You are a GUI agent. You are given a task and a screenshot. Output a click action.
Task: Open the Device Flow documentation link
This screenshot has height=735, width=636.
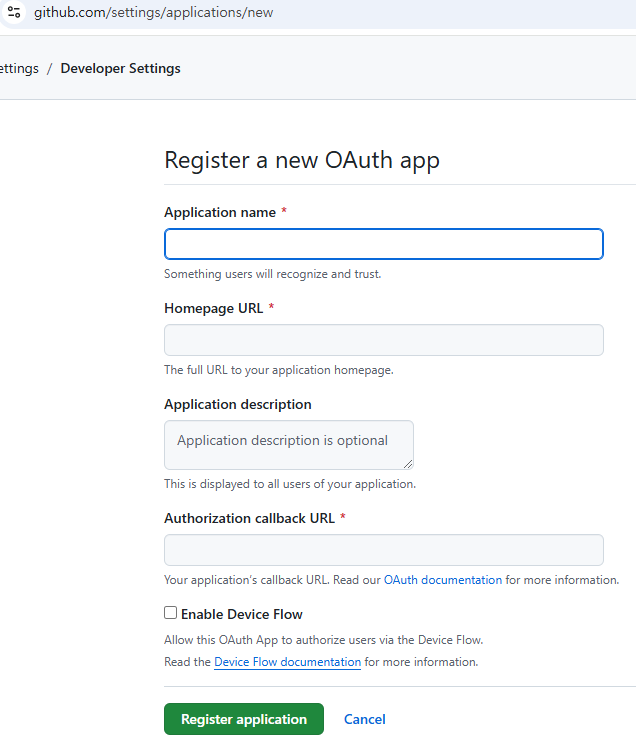point(287,662)
